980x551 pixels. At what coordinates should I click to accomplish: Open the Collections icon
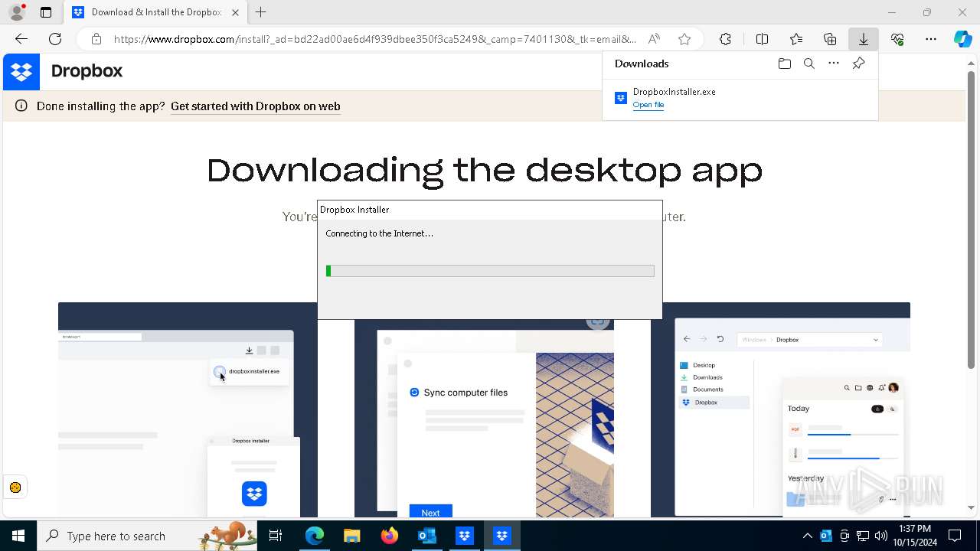click(x=830, y=39)
